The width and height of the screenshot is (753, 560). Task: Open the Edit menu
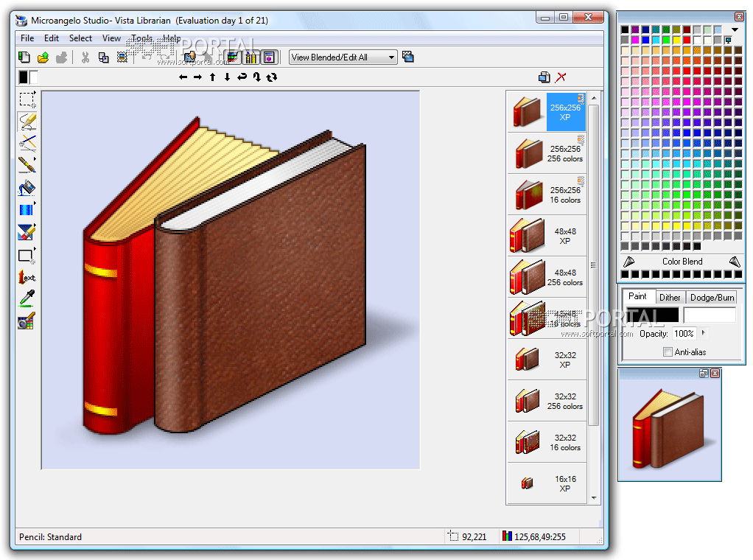52,38
